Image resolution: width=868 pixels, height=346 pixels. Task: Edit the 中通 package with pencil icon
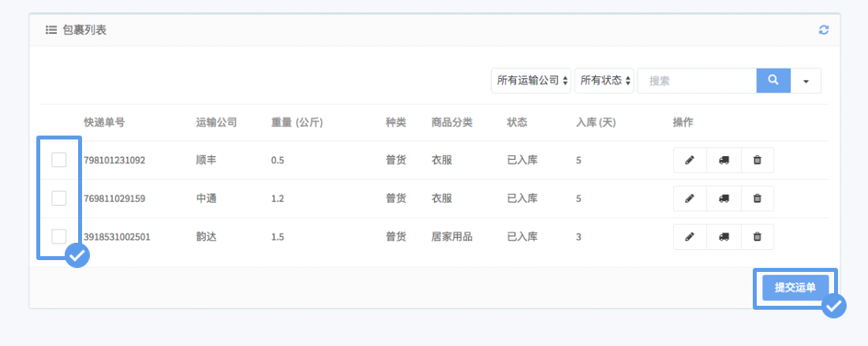pyautogui.click(x=690, y=199)
